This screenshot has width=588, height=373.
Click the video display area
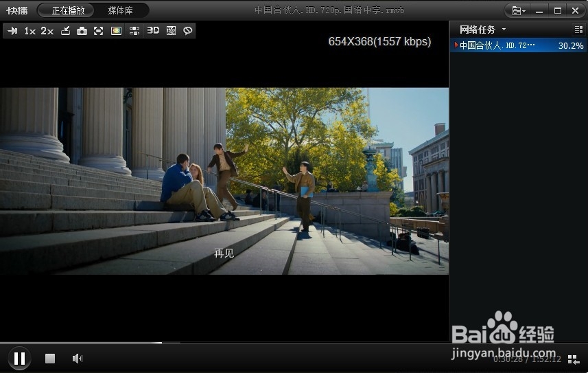[x=224, y=181]
